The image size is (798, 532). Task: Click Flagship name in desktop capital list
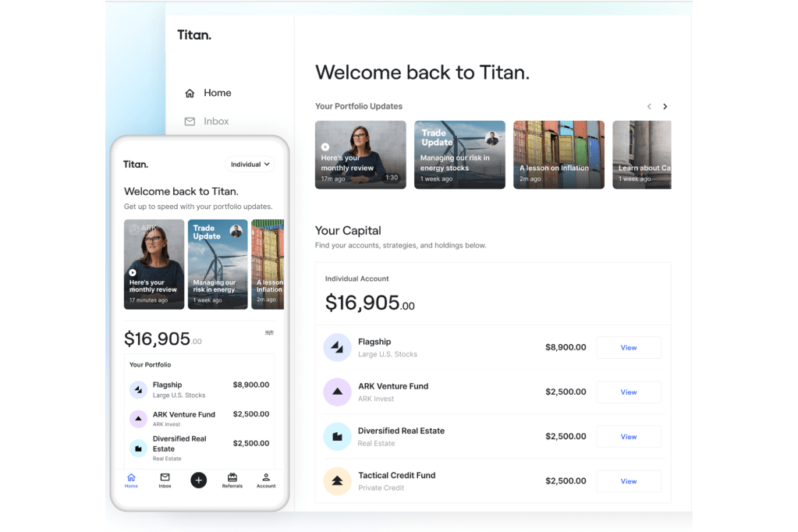coord(374,342)
